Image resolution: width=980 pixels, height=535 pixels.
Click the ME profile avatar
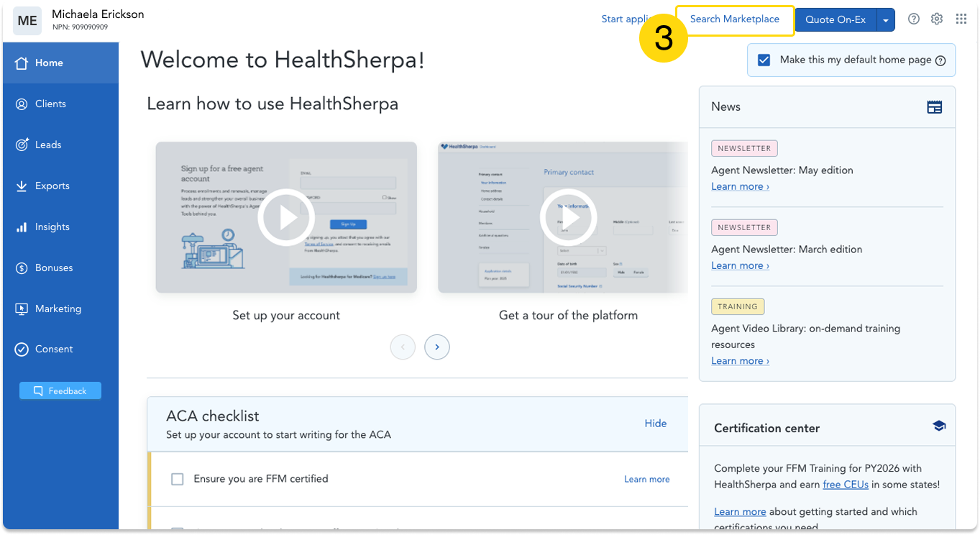coord(27,20)
